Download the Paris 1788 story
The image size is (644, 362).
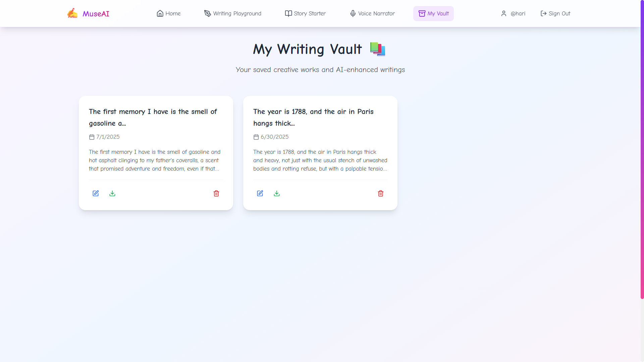(277, 193)
